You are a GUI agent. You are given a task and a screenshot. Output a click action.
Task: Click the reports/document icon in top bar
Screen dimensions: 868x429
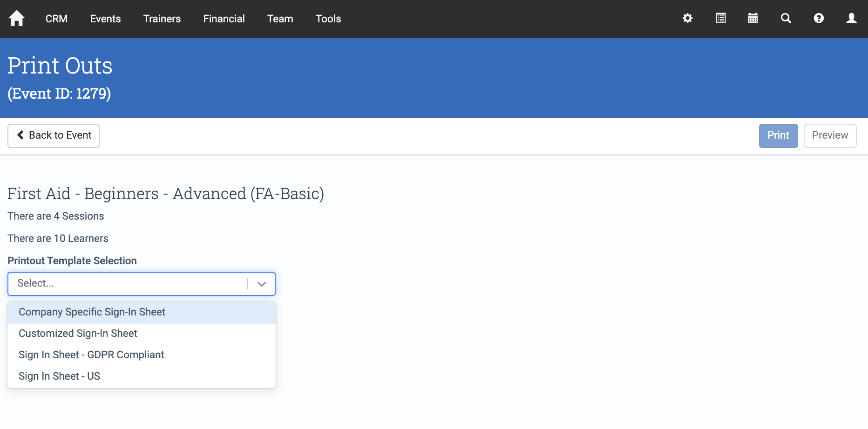click(720, 19)
